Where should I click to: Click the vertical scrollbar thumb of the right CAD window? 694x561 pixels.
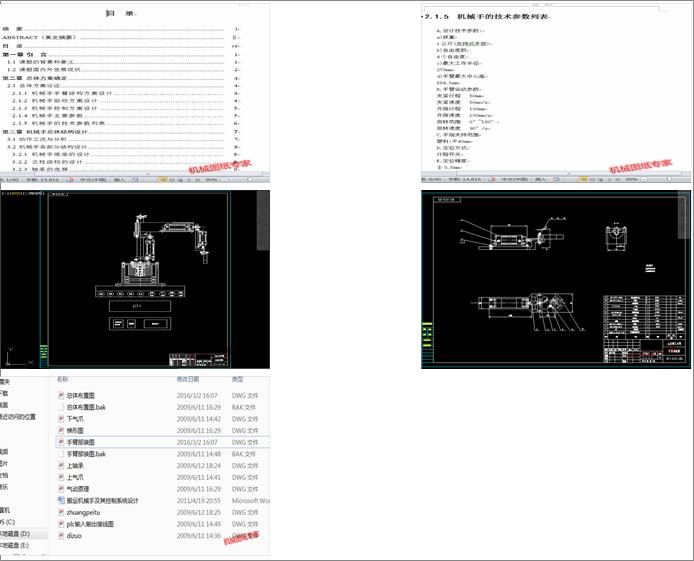684,215
